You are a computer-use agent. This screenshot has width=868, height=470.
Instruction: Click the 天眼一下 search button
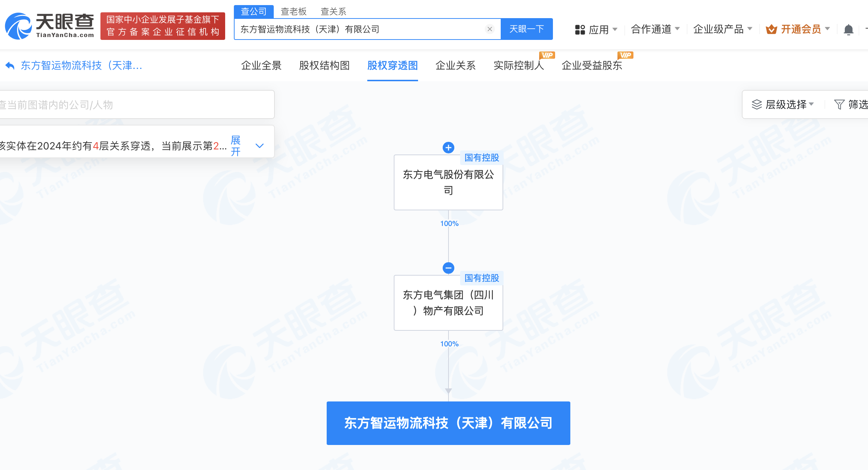tap(527, 29)
